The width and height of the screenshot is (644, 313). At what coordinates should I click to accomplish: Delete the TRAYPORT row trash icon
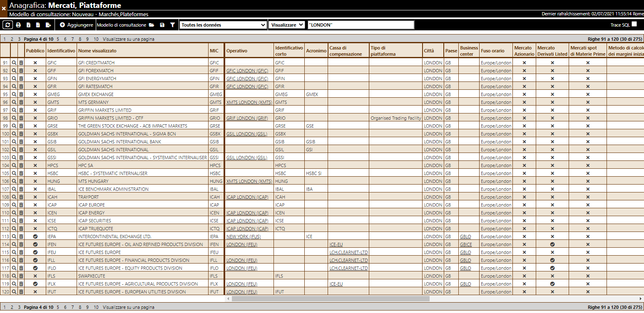[x=21, y=197]
